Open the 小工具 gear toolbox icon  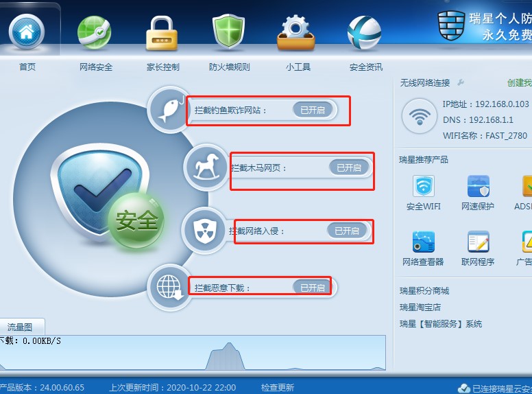[296, 33]
